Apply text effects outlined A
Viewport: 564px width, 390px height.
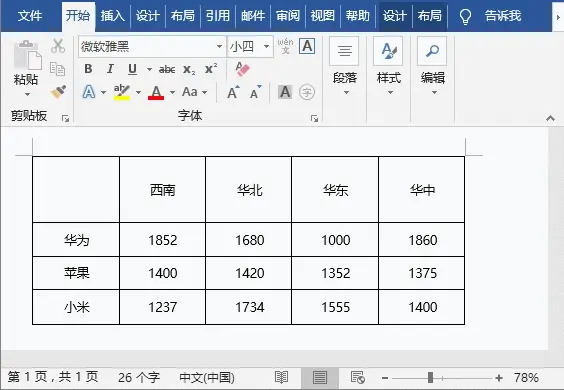click(x=89, y=92)
